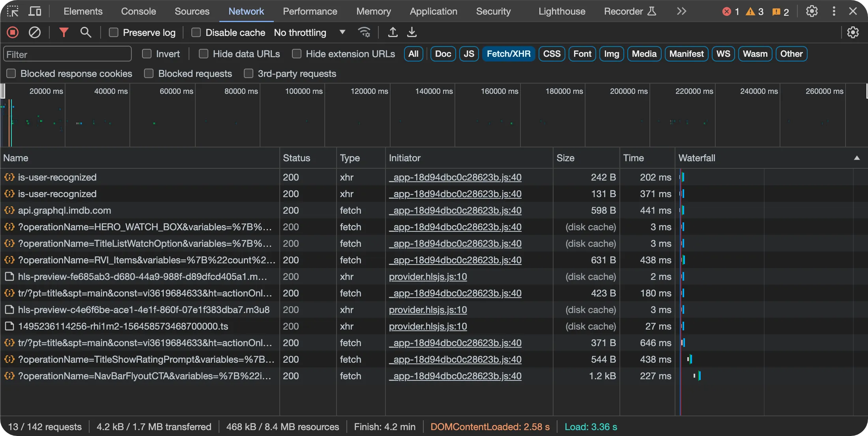Screen dimensions: 868x436
Task: Enable Preserve log checkbox
Action: [x=114, y=32]
